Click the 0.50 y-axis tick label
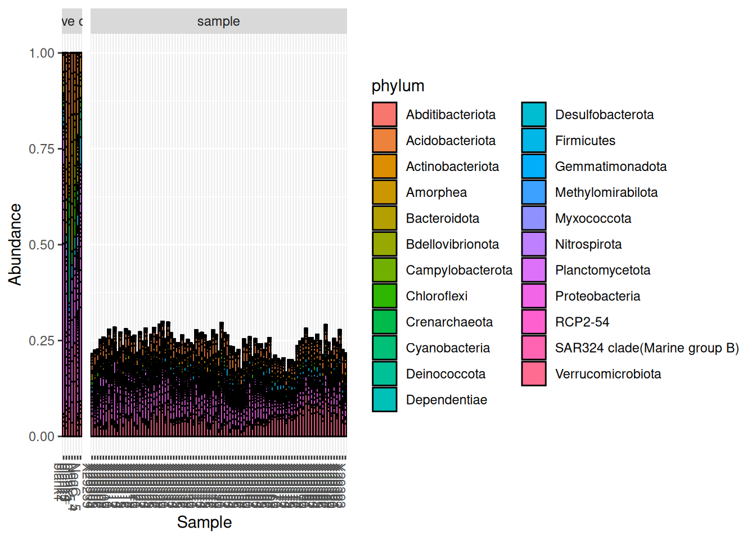 coord(42,245)
